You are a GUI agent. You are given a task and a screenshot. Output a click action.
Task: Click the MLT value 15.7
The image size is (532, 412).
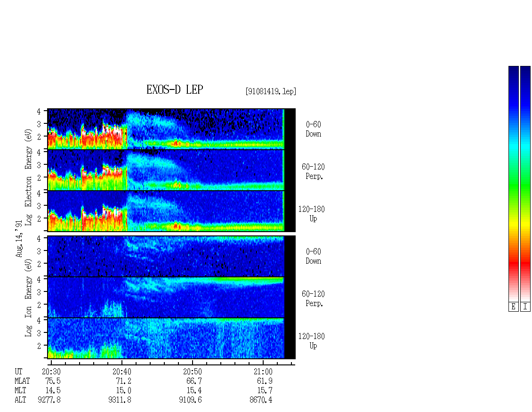[x=265, y=391]
